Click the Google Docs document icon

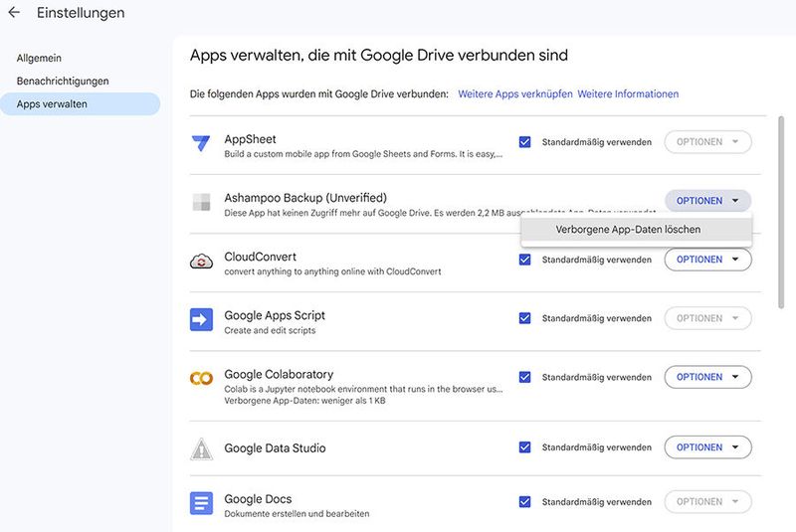201,503
